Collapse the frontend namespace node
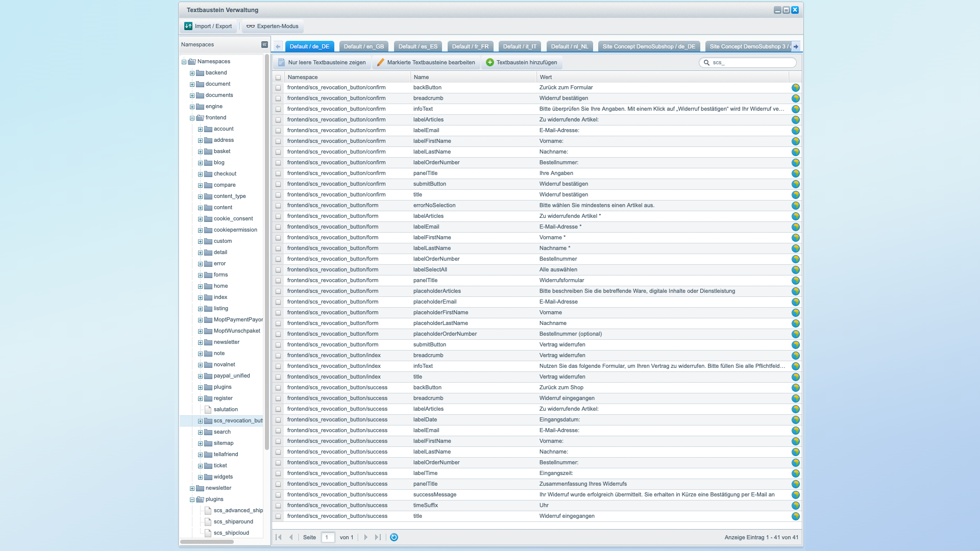This screenshot has height=551, width=980. pyautogui.click(x=192, y=118)
